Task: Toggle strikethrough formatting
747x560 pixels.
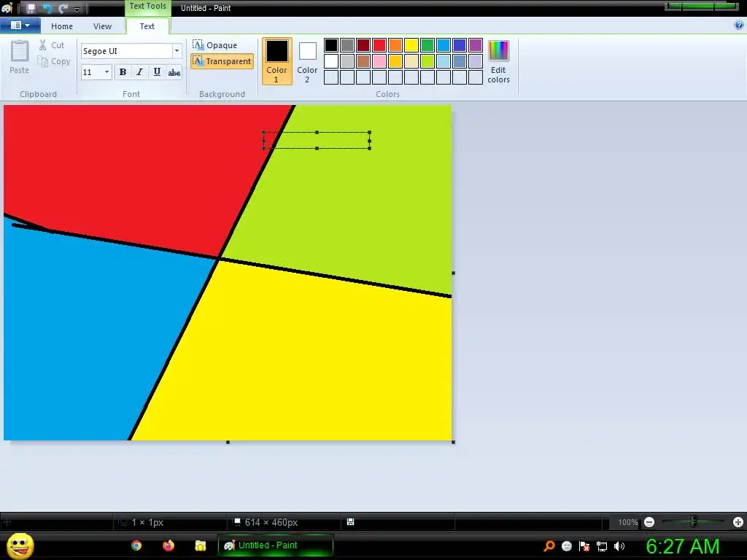Action: 174,72
